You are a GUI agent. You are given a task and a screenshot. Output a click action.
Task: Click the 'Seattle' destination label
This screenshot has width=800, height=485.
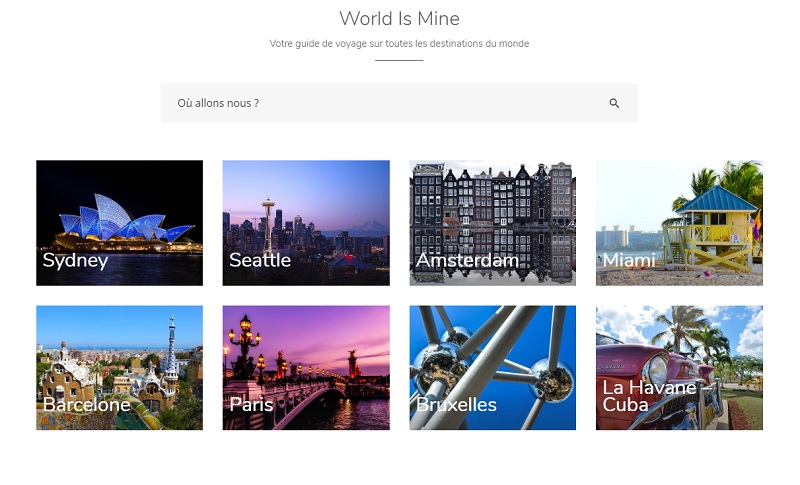point(260,261)
